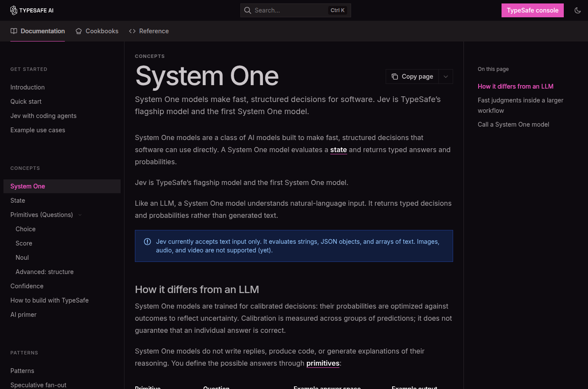Collapse the Primitives (Questions) chevron
Viewport: 588px width, 389px height.
80,215
